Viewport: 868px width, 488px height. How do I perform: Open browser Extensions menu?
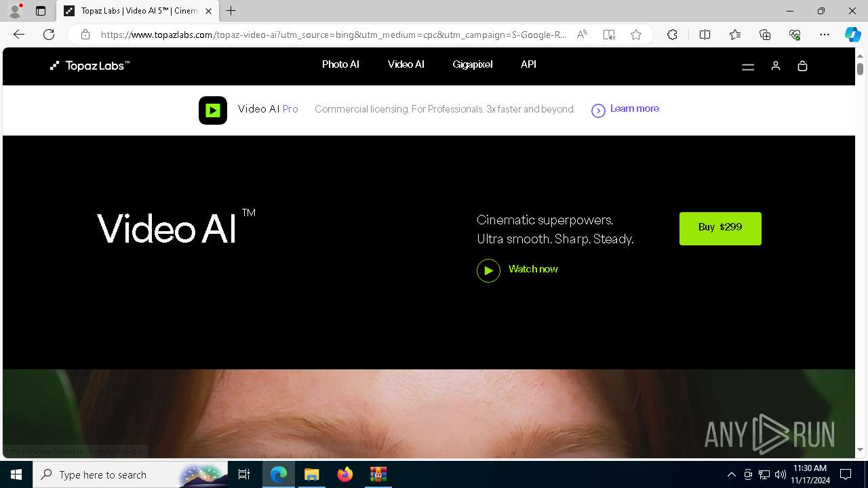point(672,35)
